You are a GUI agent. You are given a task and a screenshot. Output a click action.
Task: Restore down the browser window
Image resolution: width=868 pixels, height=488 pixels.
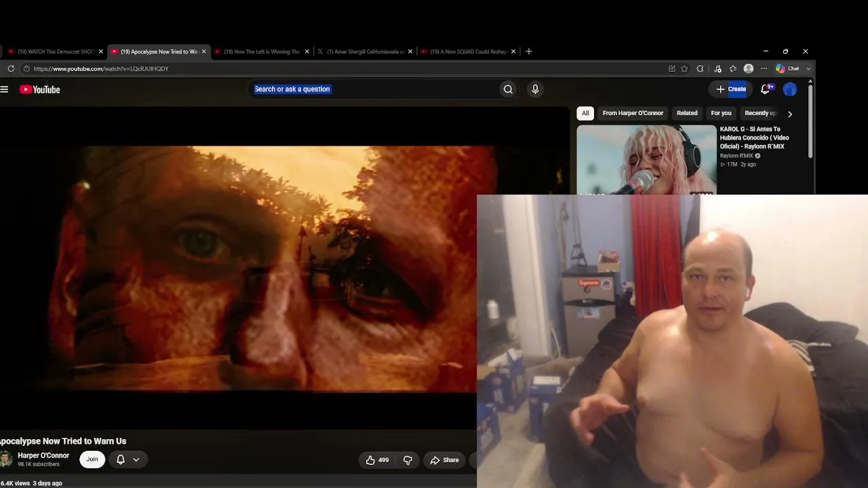[x=785, y=52]
